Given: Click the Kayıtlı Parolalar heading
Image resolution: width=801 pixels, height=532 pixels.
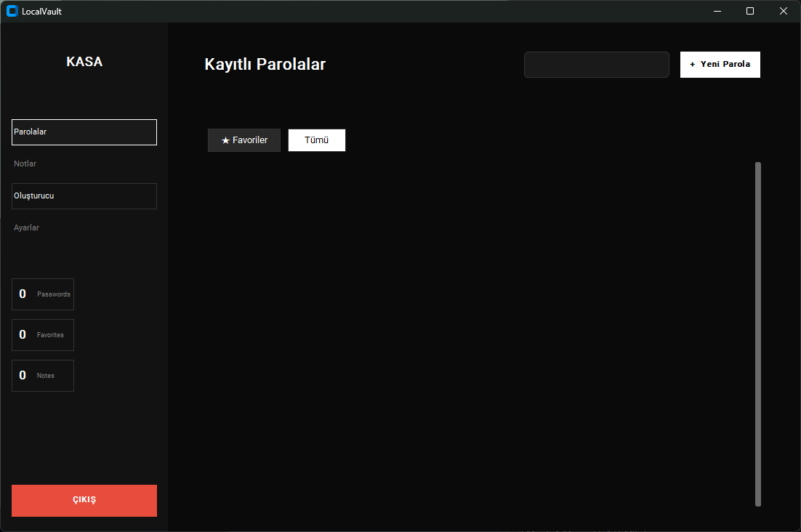Looking at the screenshot, I should click(x=265, y=64).
